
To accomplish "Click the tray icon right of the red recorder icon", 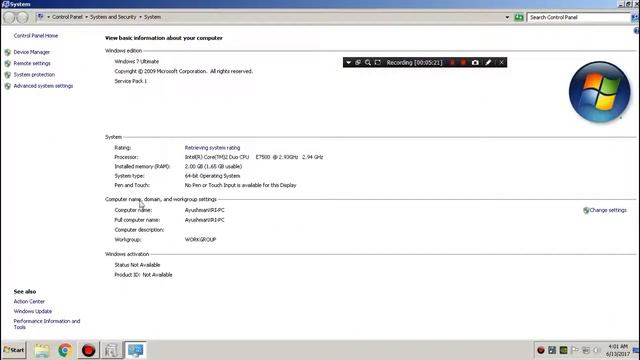I will click(x=552, y=350).
